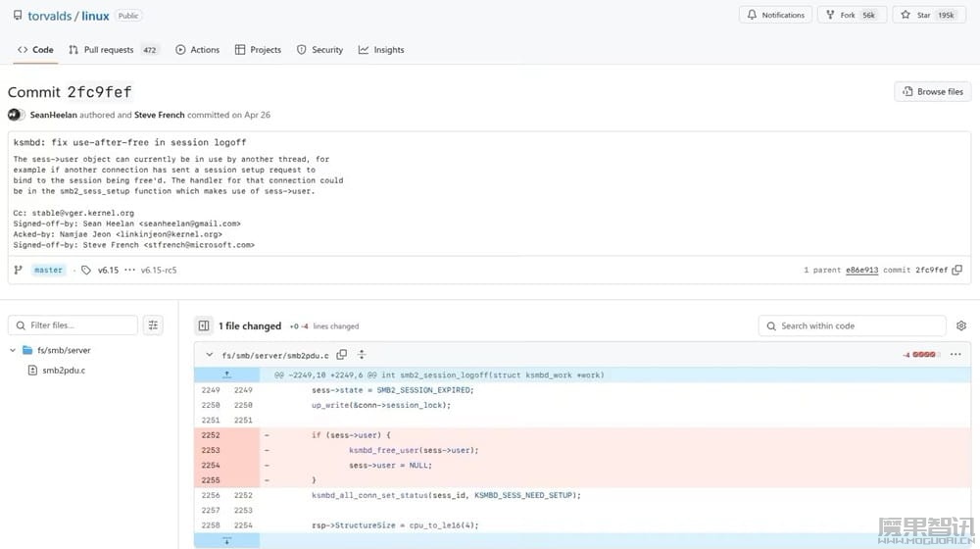The height and width of the screenshot is (549, 980).
Task: Collapse the fs/smb/server folder
Action: tap(13, 350)
